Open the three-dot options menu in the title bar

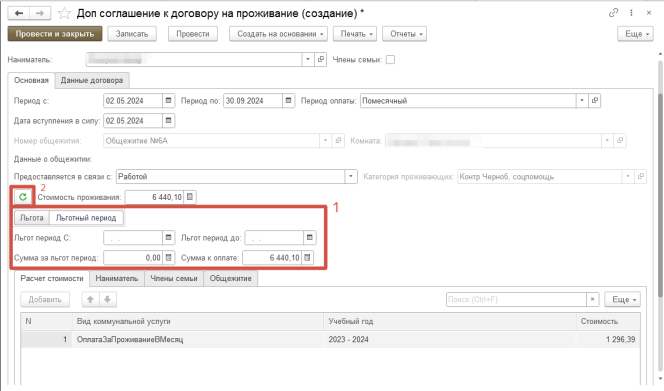(x=631, y=13)
